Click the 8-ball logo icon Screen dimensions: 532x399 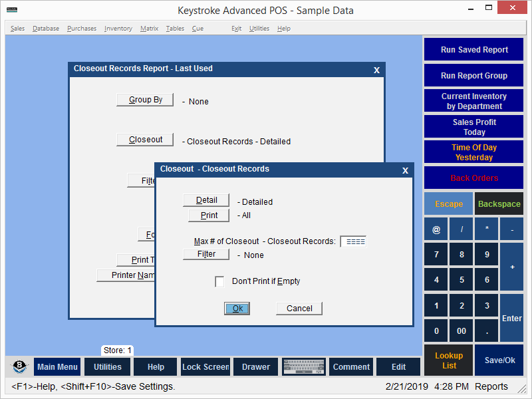19,367
